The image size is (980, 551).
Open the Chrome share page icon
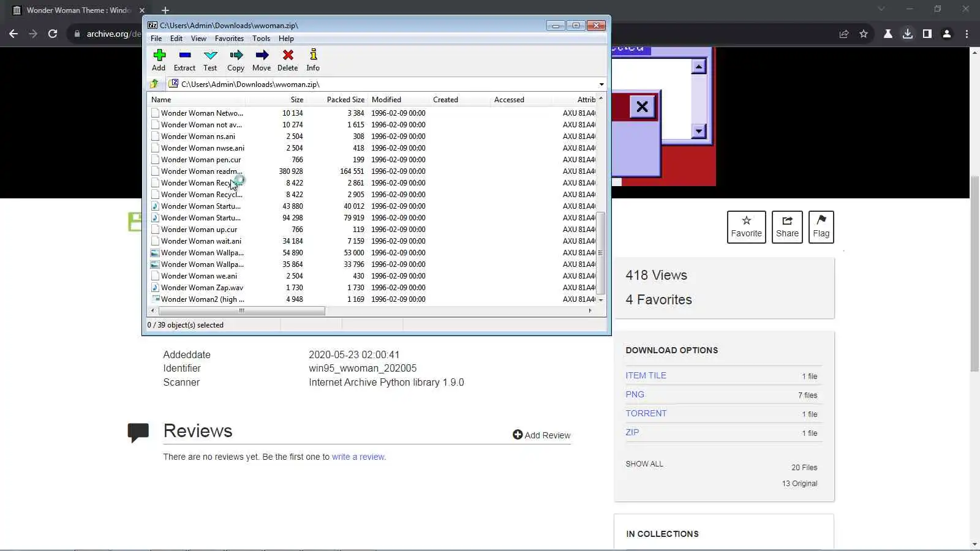[844, 34]
